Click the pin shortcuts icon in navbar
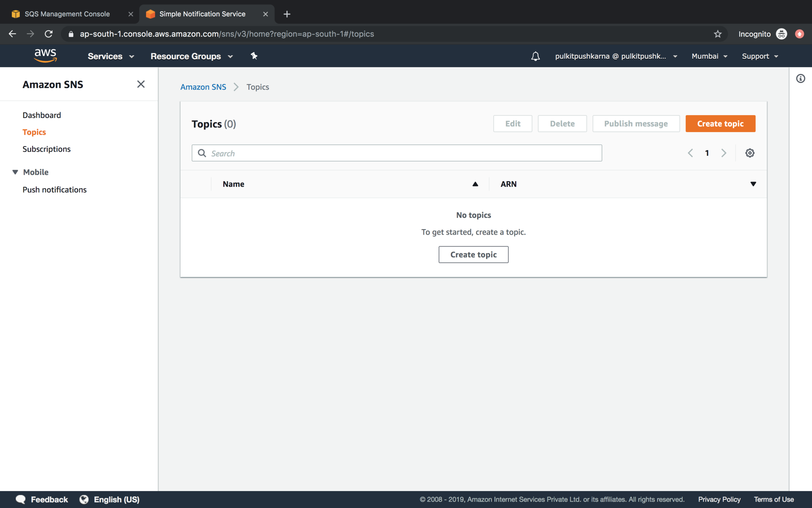Screen dimensions: 812x508 pyautogui.click(x=254, y=56)
